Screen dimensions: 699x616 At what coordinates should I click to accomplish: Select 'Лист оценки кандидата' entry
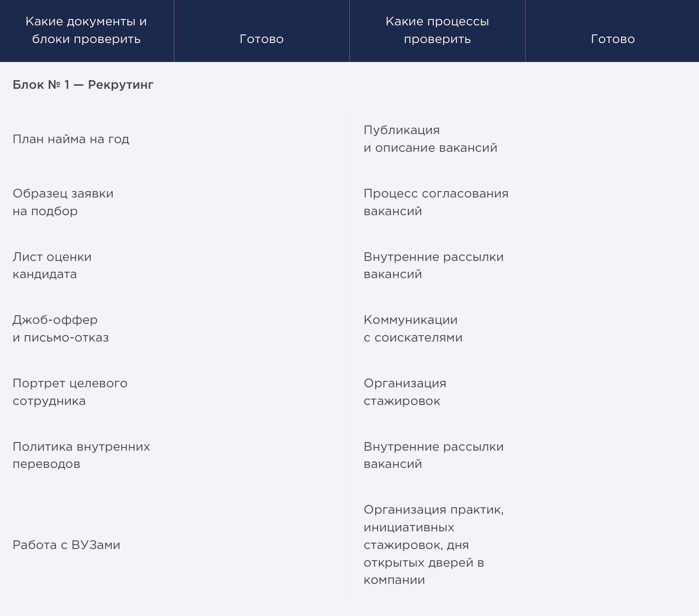pos(52,265)
